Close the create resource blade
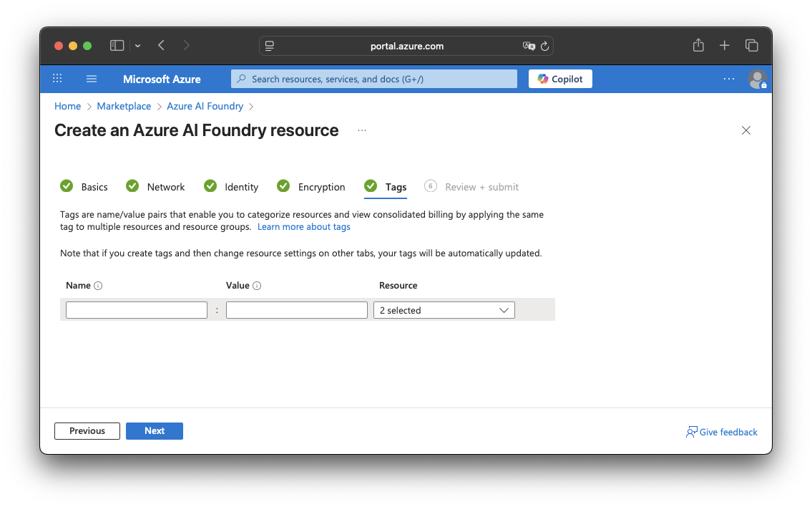Image resolution: width=812 pixels, height=507 pixels. click(x=745, y=130)
